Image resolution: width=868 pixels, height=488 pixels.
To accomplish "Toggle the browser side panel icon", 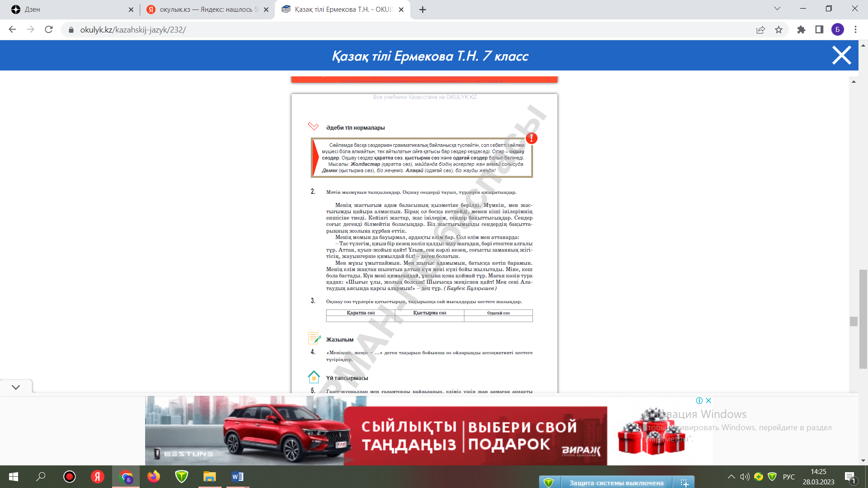I will (819, 30).
